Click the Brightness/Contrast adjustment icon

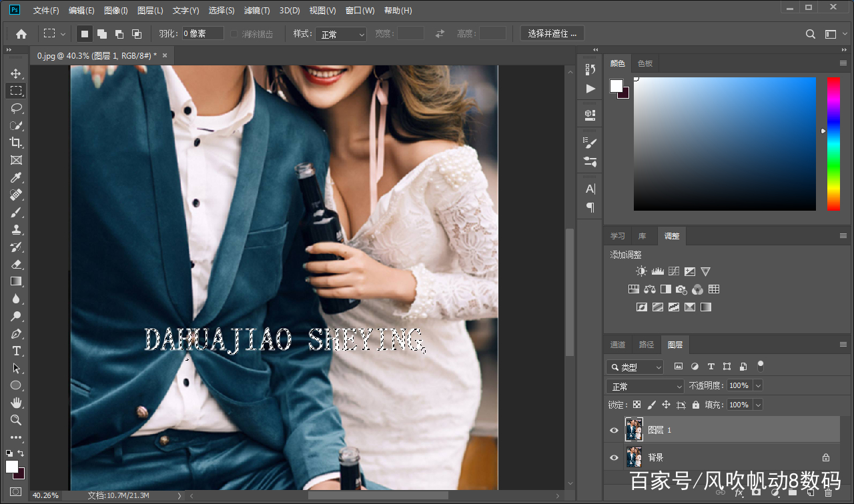(x=641, y=271)
